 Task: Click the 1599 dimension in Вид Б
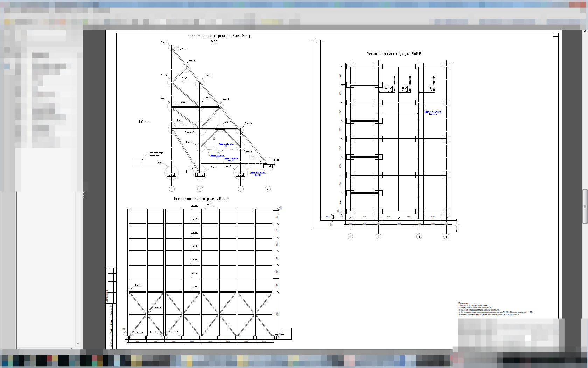tap(433, 217)
